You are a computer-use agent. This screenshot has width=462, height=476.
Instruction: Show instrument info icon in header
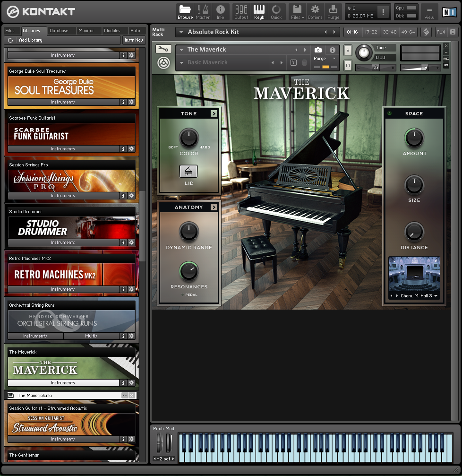pyautogui.click(x=333, y=50)
